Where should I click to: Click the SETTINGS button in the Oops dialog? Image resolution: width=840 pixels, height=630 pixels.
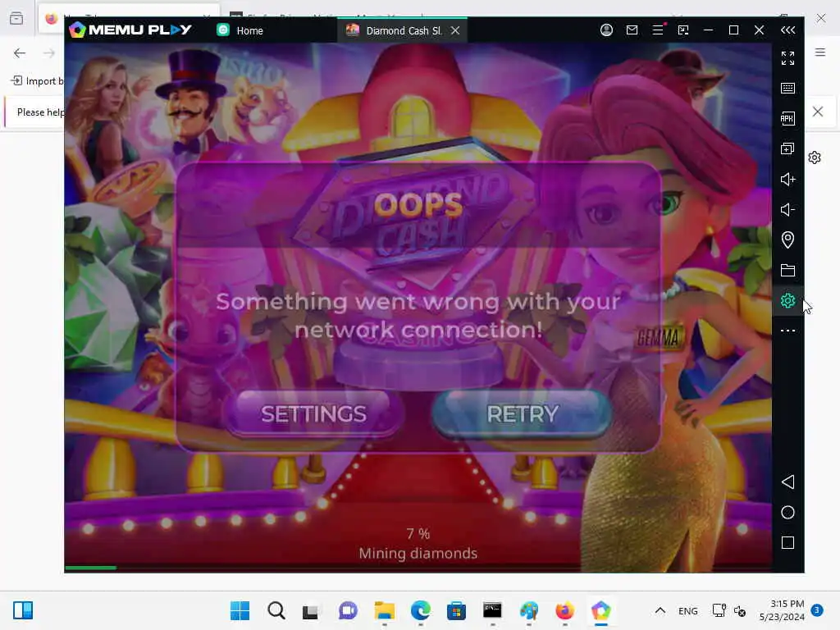pyautogui.click(x=313, y=413)
